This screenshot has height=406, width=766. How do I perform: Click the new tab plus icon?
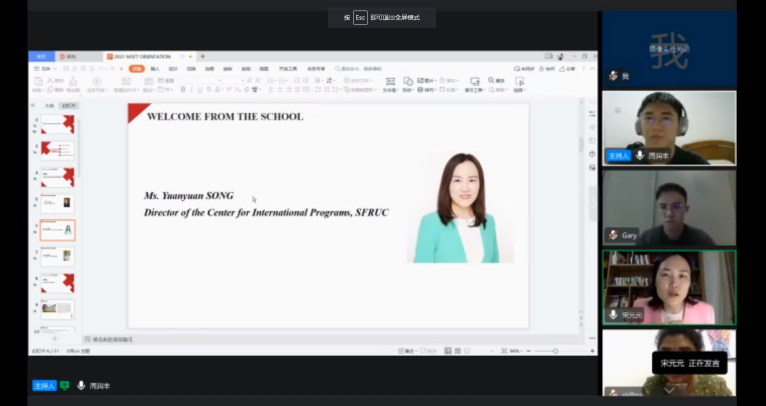pyautogui.click(x=203, y=57)
